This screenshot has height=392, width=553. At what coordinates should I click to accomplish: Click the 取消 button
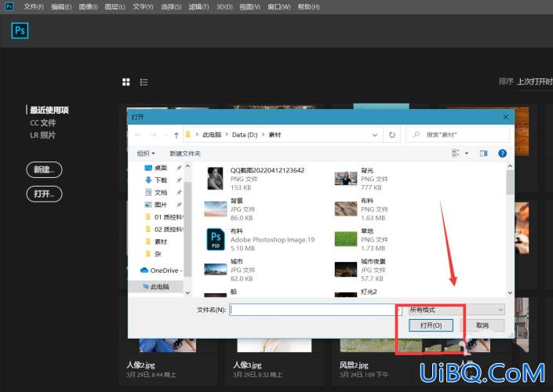482,325
